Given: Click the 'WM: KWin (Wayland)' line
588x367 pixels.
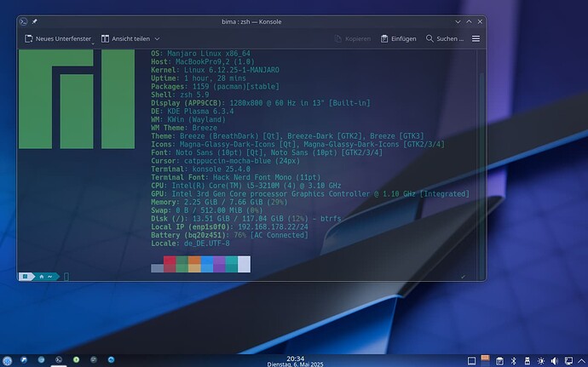Looking at the screenshot, I should tap(188, 119).
